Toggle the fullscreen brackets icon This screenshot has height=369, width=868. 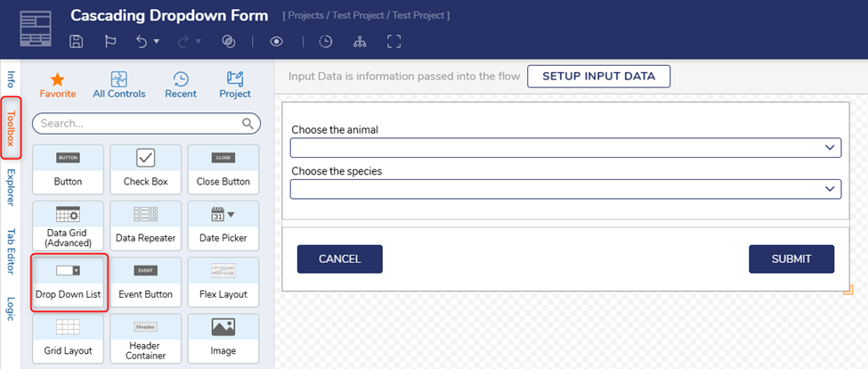(x=394, y=42)
